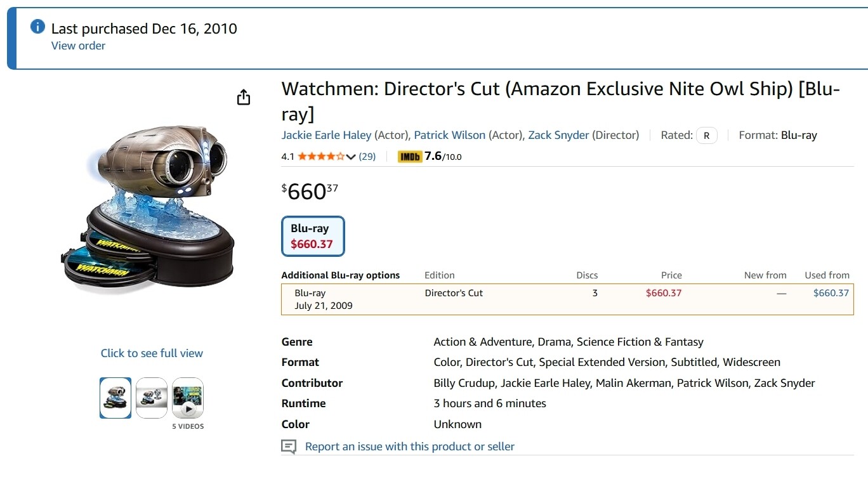868x489 pixels.
Task: Click the share icon above product image
Action: click(x=244, y=98)
